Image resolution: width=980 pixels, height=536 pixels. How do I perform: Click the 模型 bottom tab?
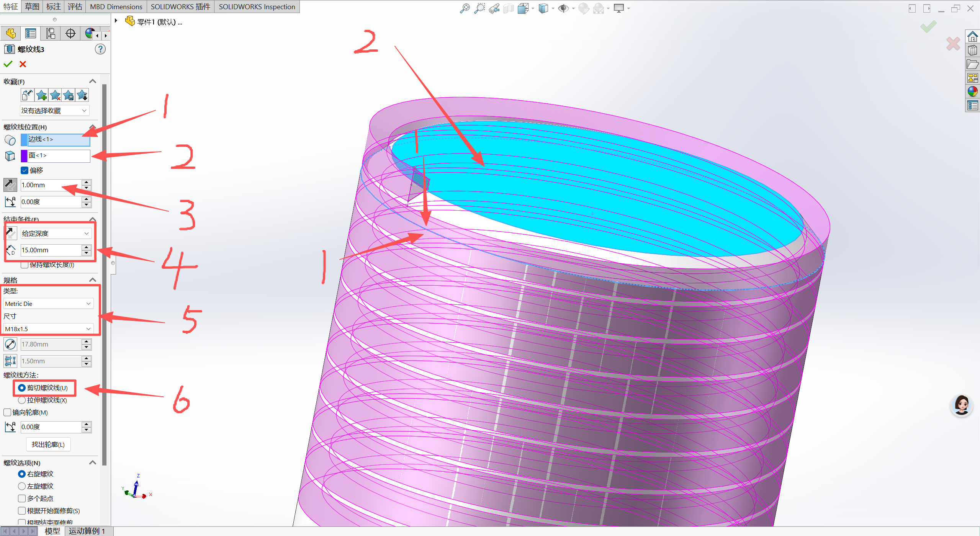pyautogui.click(x=52, y=531)
